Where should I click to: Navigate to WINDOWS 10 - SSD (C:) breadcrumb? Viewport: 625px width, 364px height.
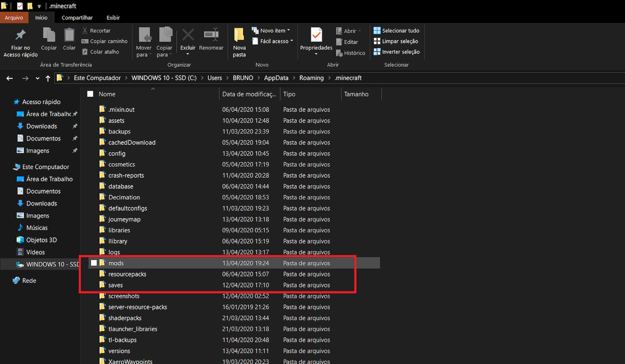[164, 78]
